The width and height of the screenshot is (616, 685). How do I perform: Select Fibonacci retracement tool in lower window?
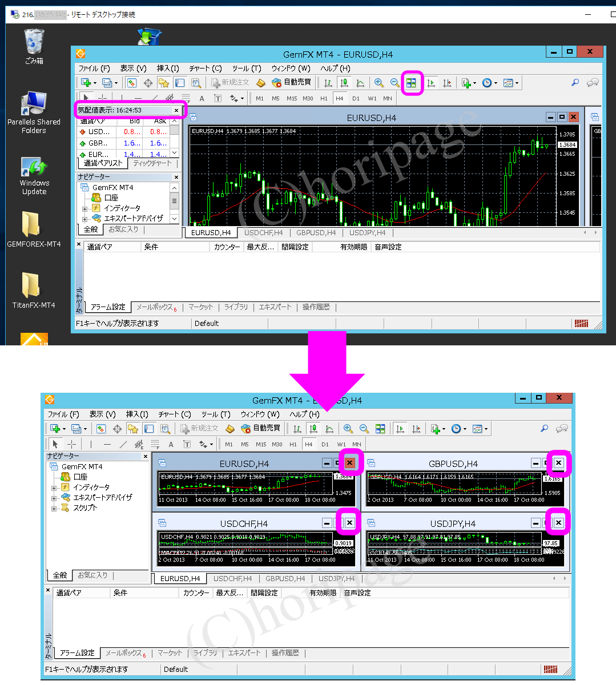[x=155, y=444]
